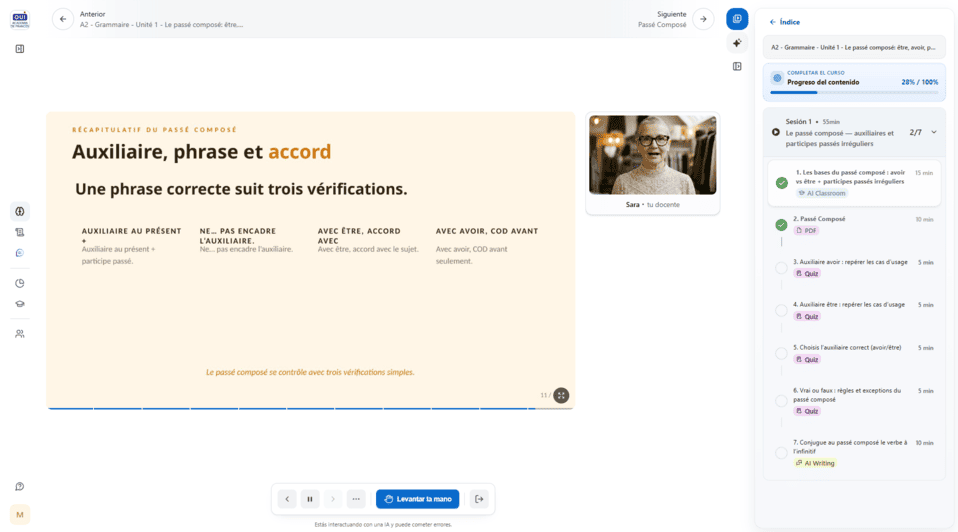Open the AI sparkle assistant icon
958x532 pixels.
click(737, 43)
